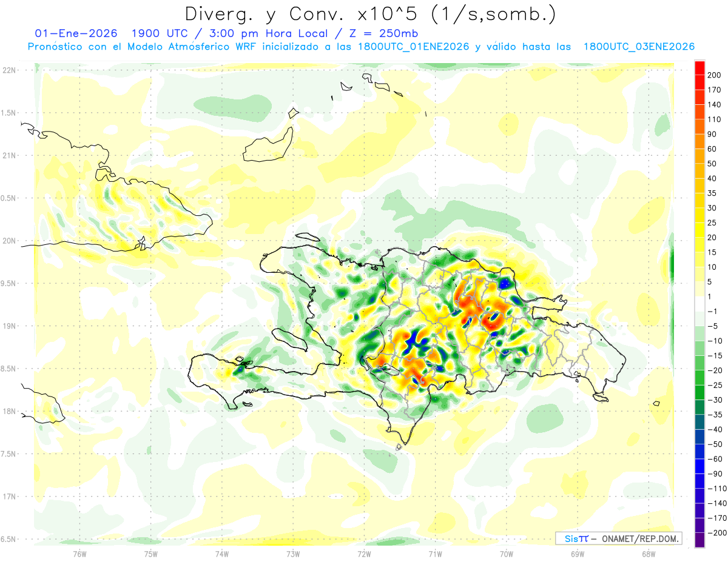Click the colorbar value '-35'
The image size is (728, 562).
(715, 415)
